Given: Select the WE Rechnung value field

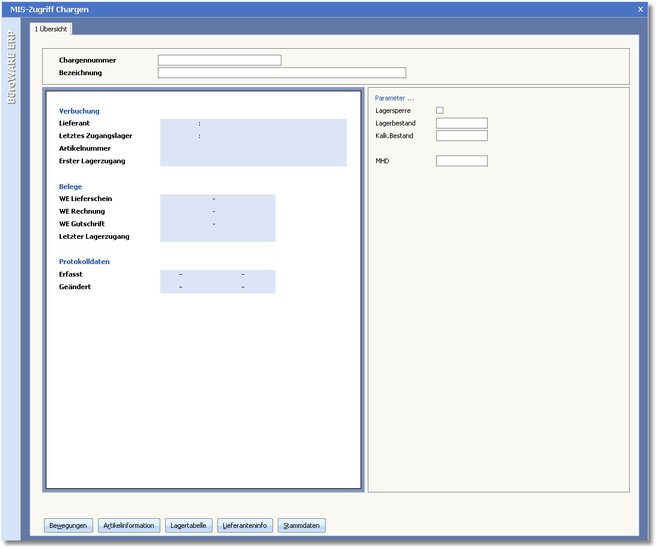Looking at the screenshot, I should pyautogui.click(x=217, y=212).
